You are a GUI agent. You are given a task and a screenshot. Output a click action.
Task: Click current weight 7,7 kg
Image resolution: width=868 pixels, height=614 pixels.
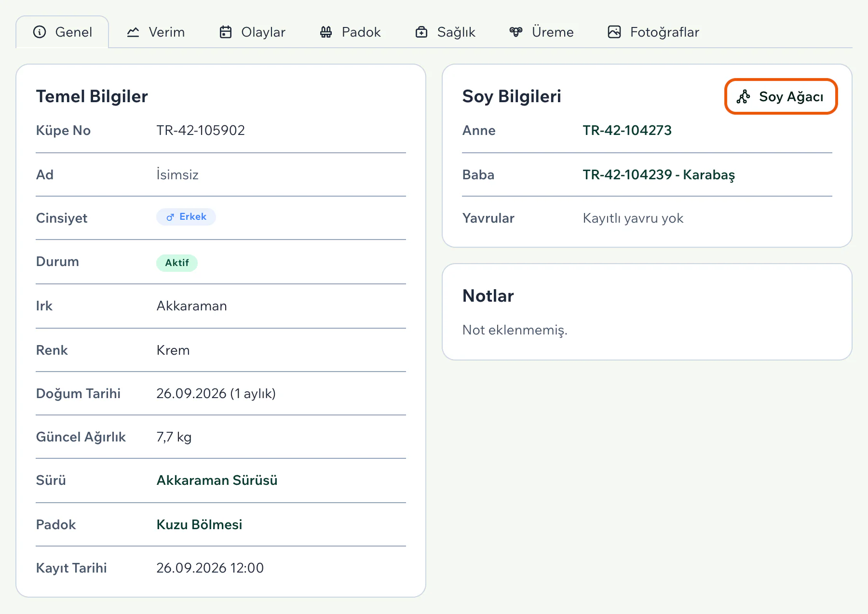coord(174,437)
